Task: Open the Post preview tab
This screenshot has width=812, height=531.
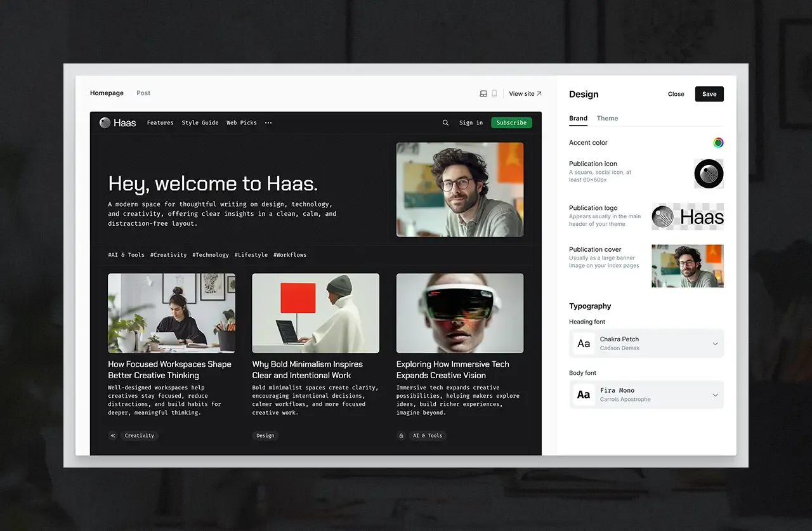Action: point(143,93)
